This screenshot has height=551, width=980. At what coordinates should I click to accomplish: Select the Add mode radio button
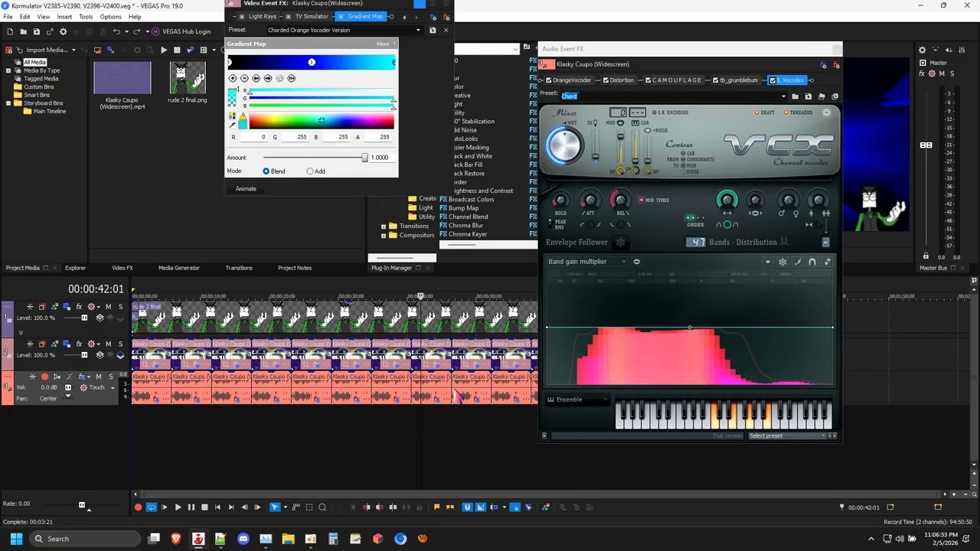[x=310, y=171]
